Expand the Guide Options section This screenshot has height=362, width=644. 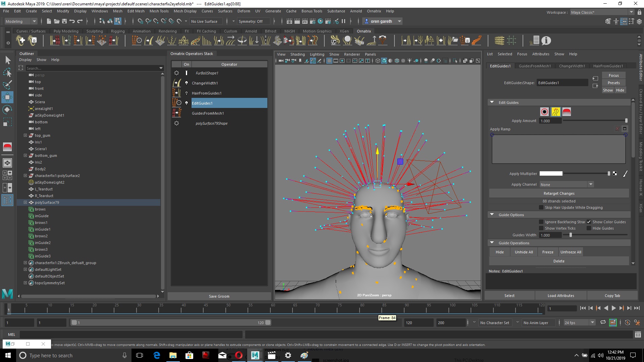click(x=492, y=215)
